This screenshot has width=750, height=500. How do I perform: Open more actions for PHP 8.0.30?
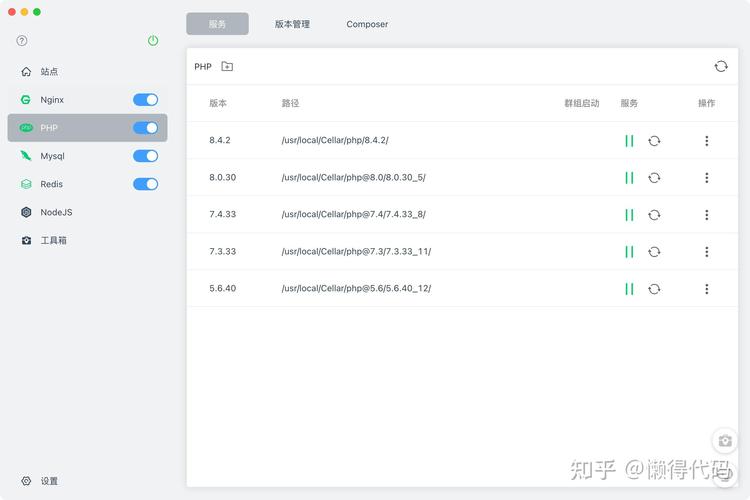click(706, 178)
